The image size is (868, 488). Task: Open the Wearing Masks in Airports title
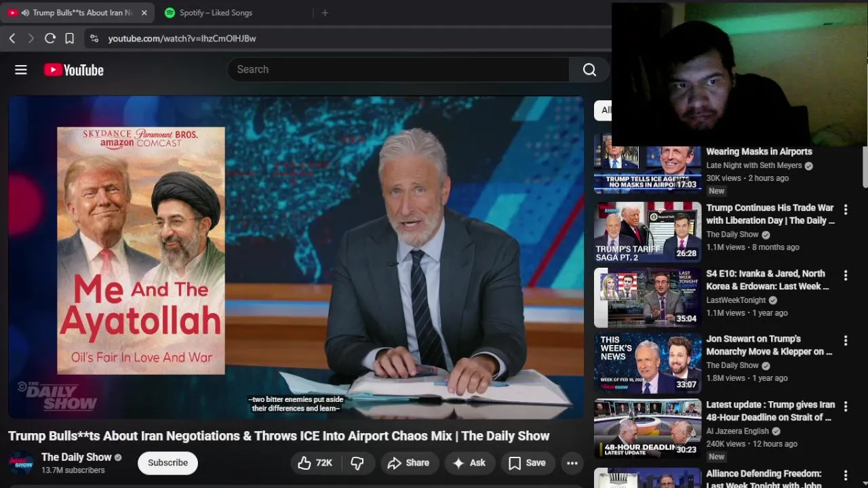tap(759, 152)
